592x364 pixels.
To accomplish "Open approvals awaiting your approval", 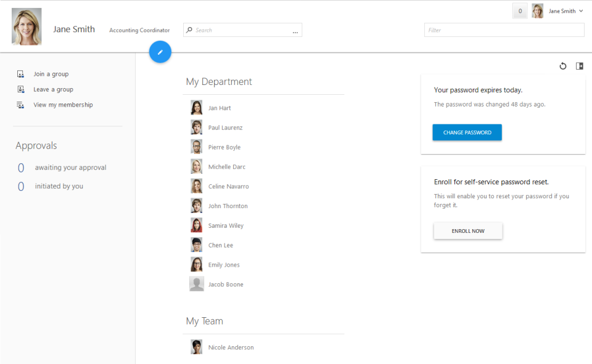I will 70,168.
